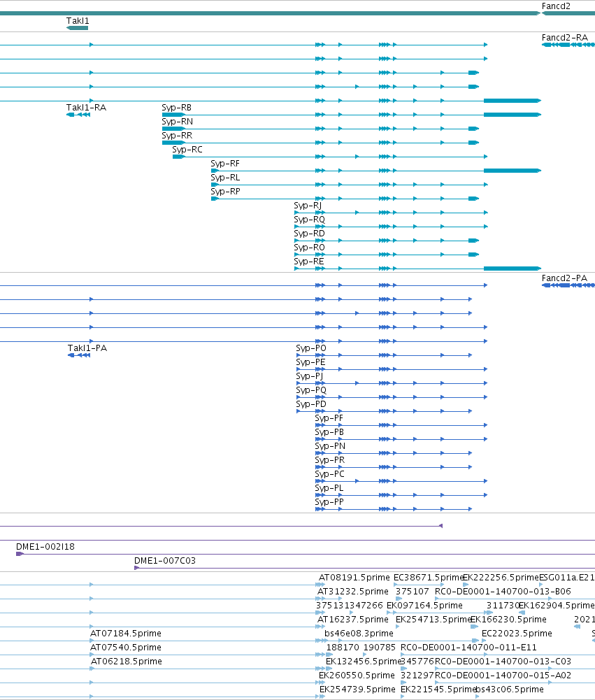Click EST RC0-DE0001-140700-011-E11
The height and width of the screenshot is (700, 595).
468,648
